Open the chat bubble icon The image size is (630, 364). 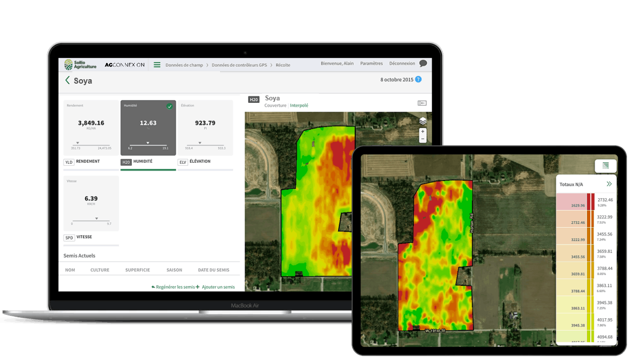pos(423,63)
